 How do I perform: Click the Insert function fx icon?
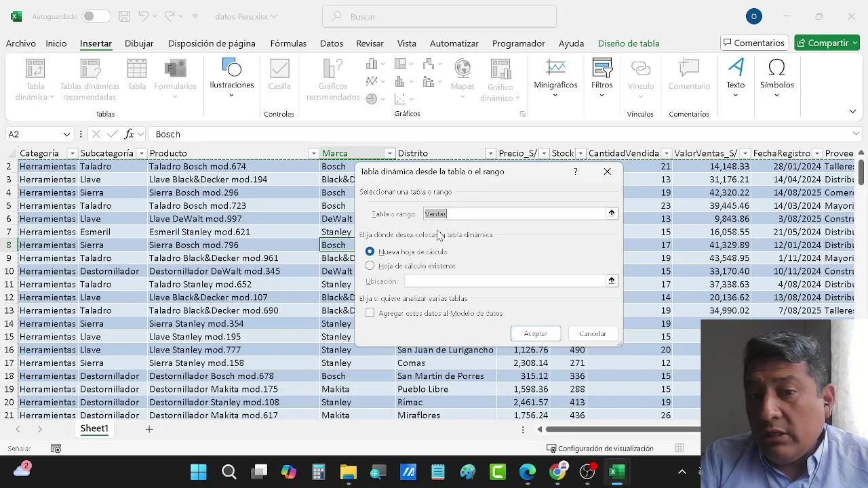pos(130,134)
